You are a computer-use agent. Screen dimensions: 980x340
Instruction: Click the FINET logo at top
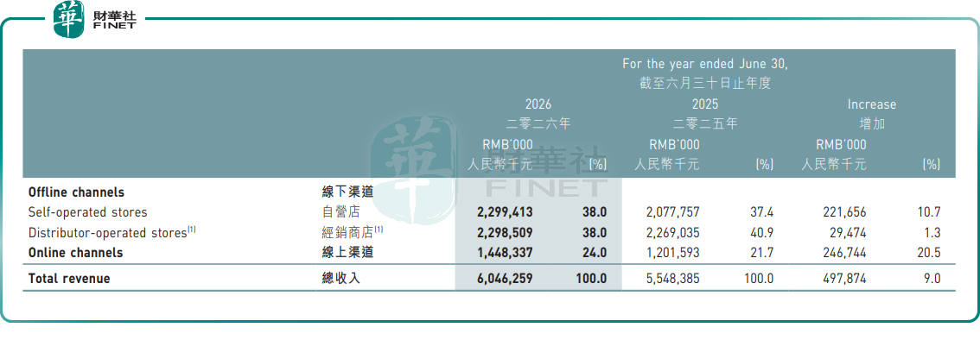[95, 19]
